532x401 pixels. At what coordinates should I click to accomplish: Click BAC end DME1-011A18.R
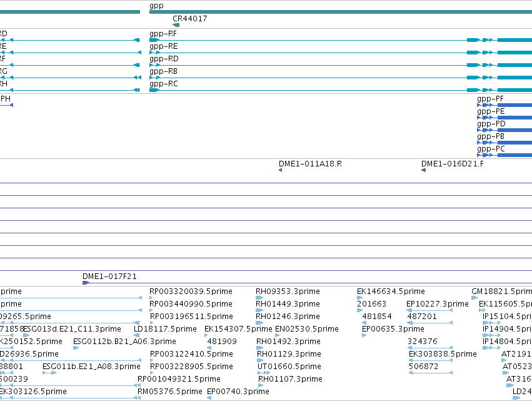tap(310, 164)
